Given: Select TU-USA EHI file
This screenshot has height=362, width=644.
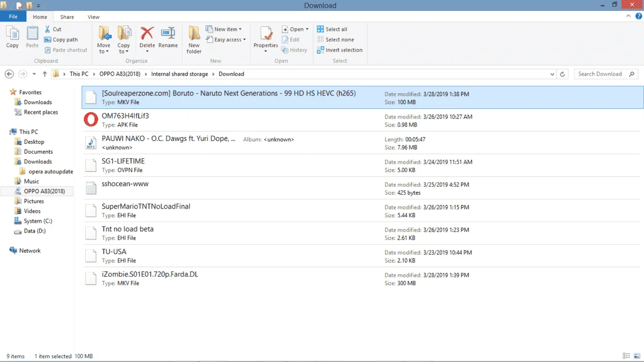Looking at the screenshot, I should tap(363, 255).
